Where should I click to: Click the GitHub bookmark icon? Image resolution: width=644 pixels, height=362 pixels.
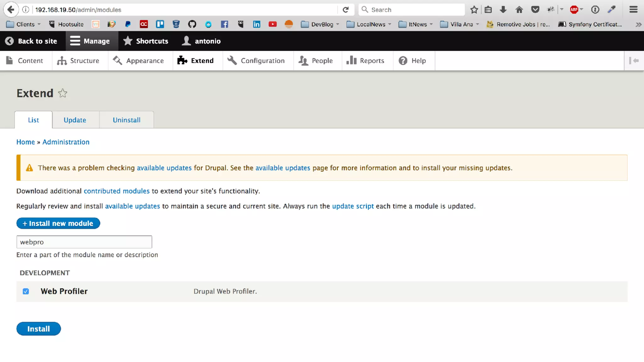point(192,24)
